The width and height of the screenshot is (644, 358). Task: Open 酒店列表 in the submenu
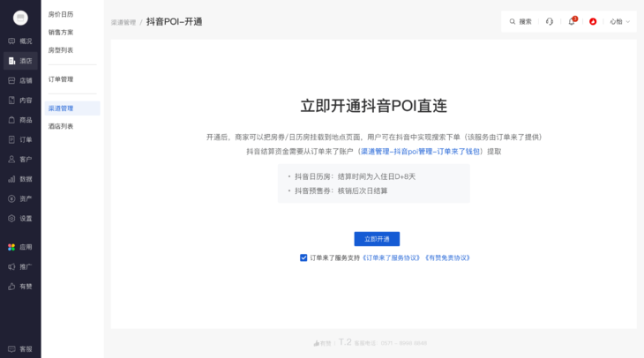tap(61, 126)
